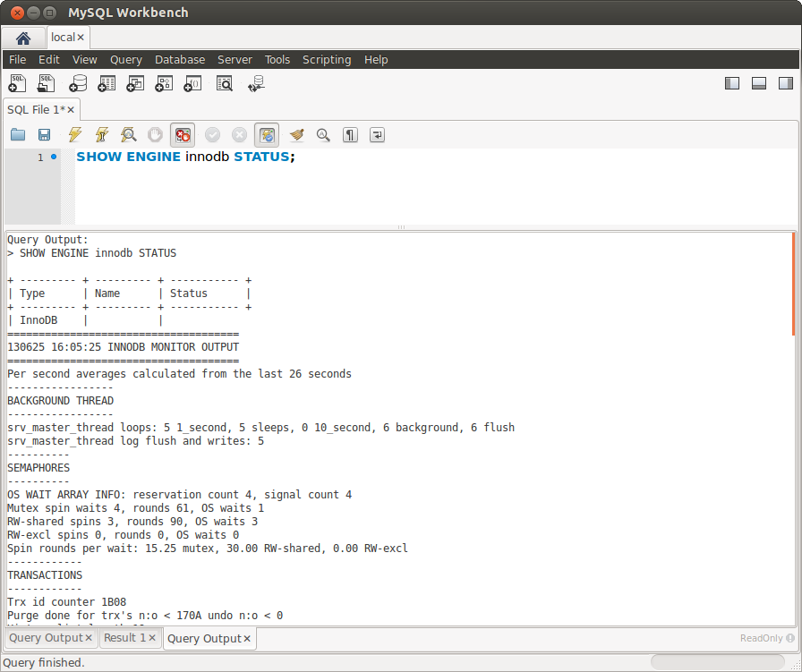Save the current SQL script
Screen dimensions: 802x672
coord(45,134)
